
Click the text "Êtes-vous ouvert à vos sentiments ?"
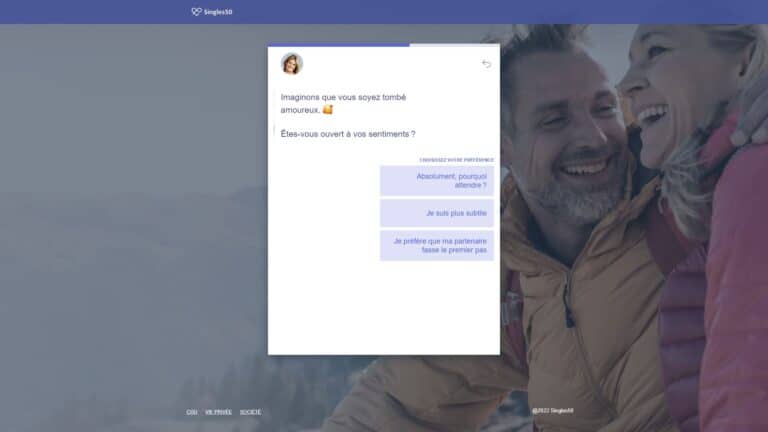click(x=348, y=134)
